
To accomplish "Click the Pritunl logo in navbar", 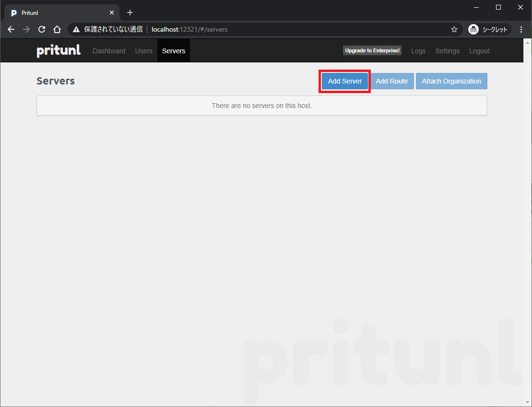I will 59,51.
